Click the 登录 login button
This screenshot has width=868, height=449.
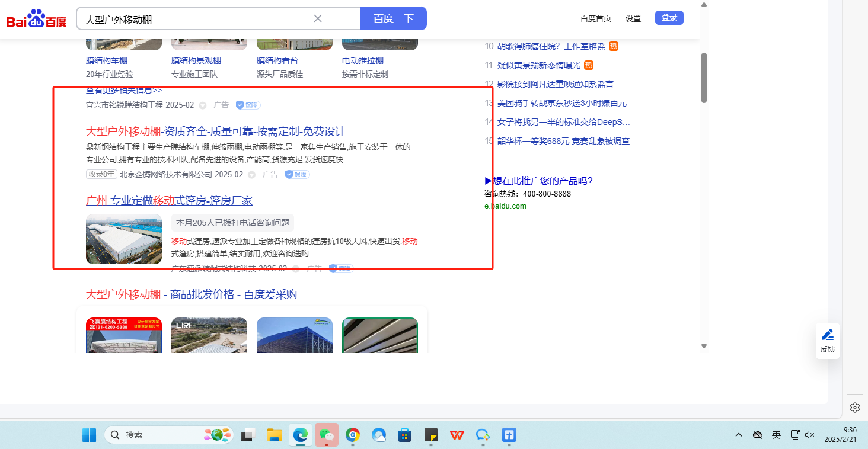(669, 18)
